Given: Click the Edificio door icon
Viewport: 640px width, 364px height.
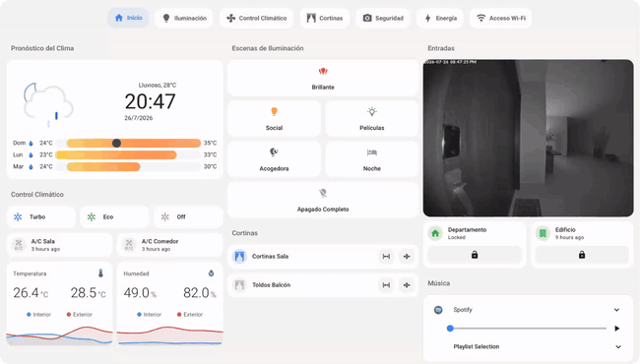Looking at the screenshot, I should click(543, 233).
